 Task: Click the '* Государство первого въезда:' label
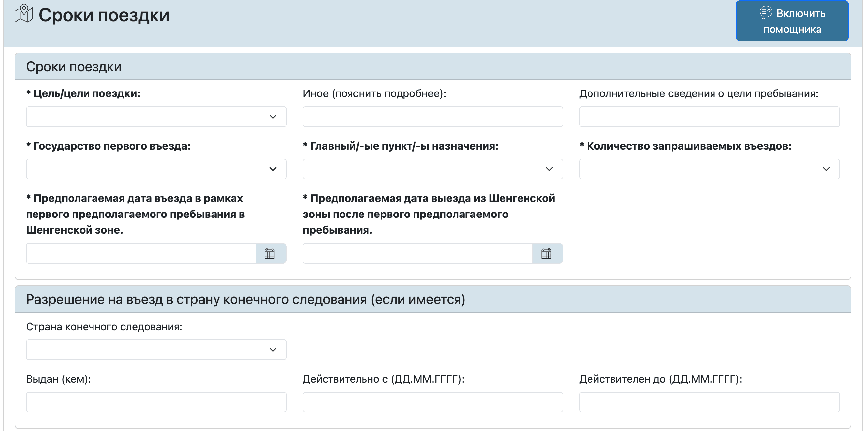[108, 146]
